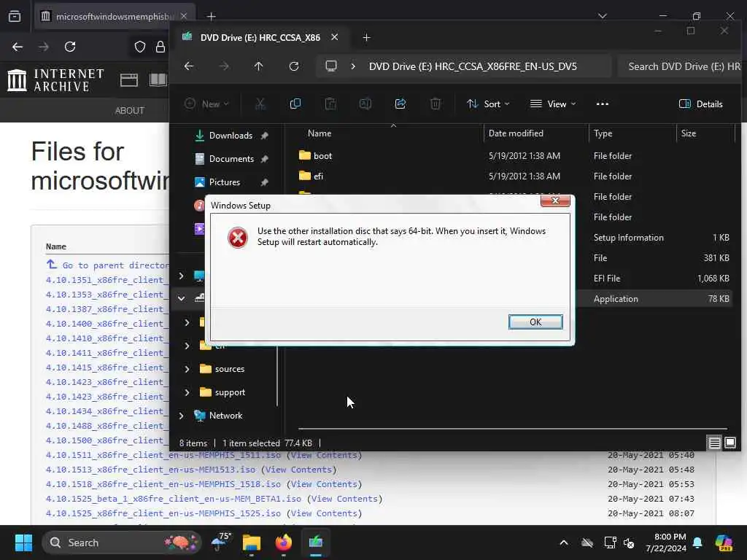Open new browser tab with plus

211,17
